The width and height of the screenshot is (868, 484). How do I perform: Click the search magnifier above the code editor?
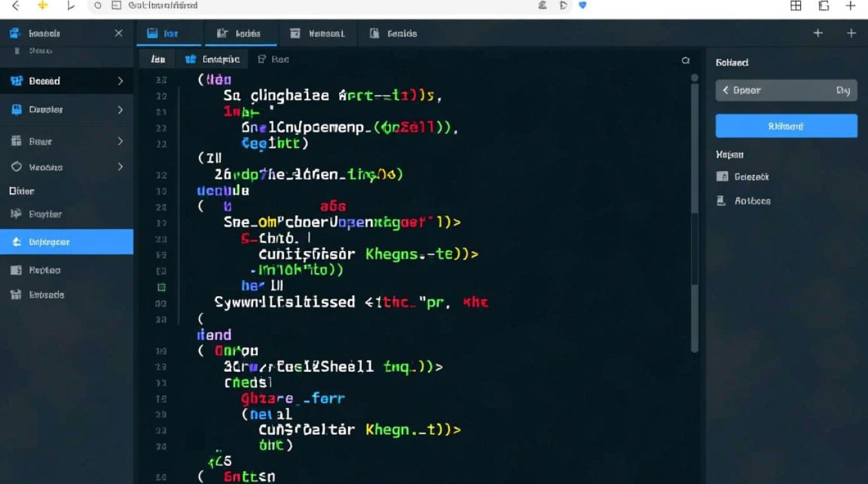pyautogui.click(x=685, y=59)
